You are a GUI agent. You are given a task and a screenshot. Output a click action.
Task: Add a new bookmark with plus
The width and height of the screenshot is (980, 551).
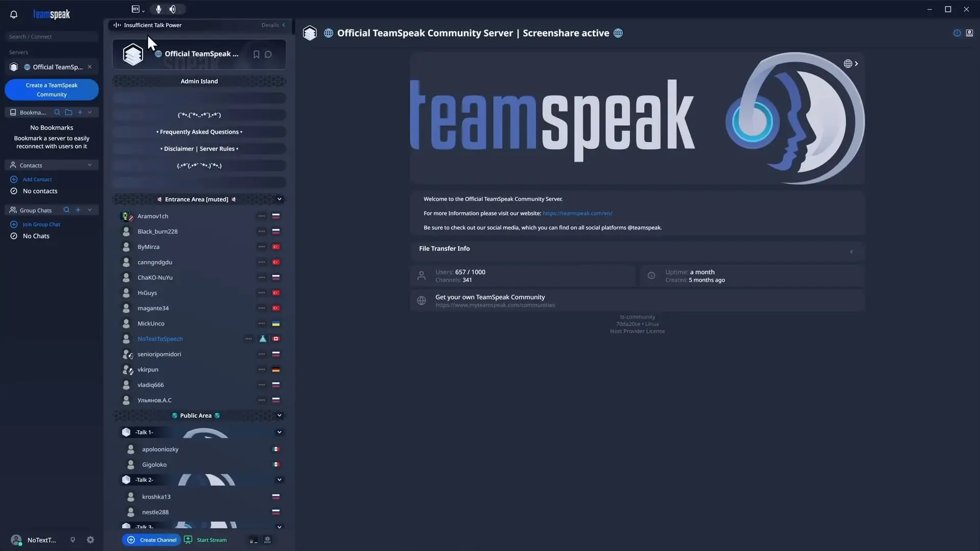coord(80,112)
